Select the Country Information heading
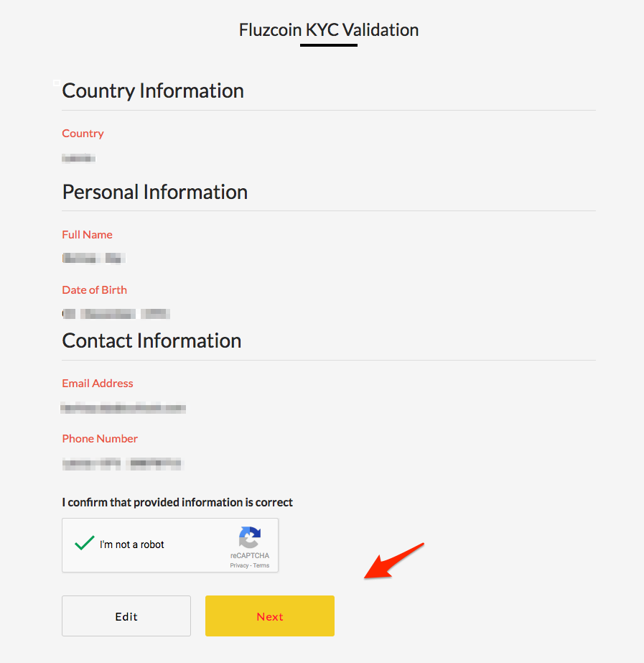This screenshot has width=644, height=663. click(x=153, y=91)
